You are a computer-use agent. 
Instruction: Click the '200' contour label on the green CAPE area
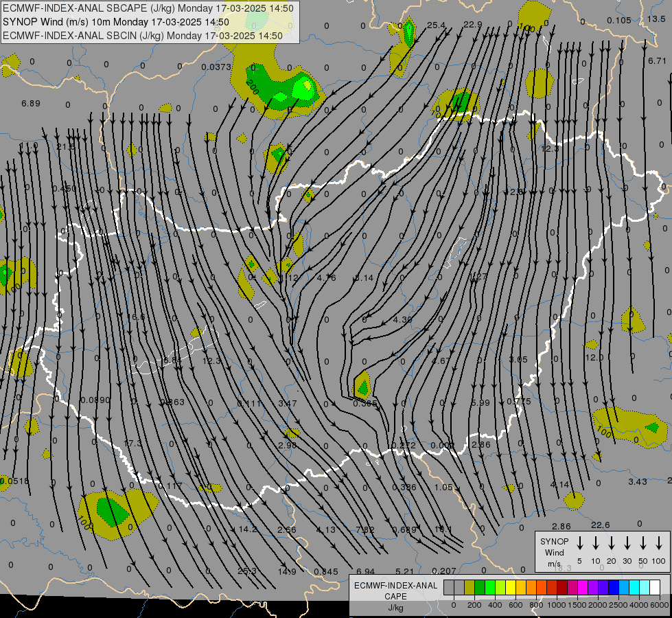click(x=253, y=87)
